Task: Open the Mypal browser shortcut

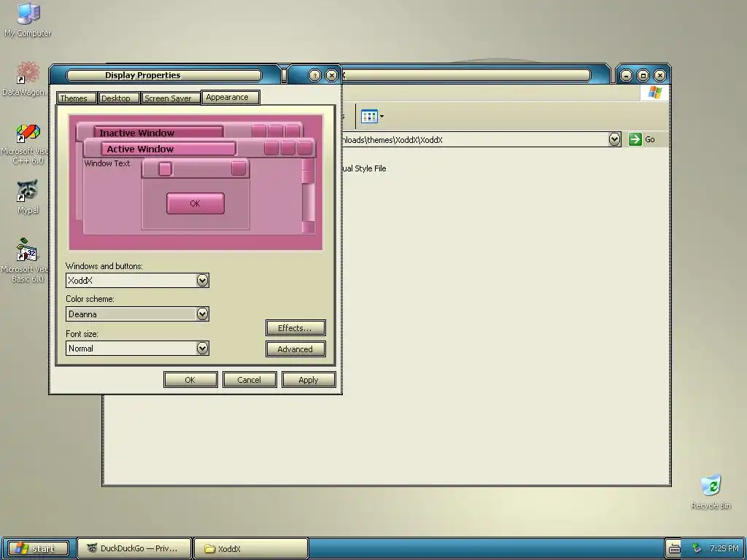Action: click(x=28, y=197)
